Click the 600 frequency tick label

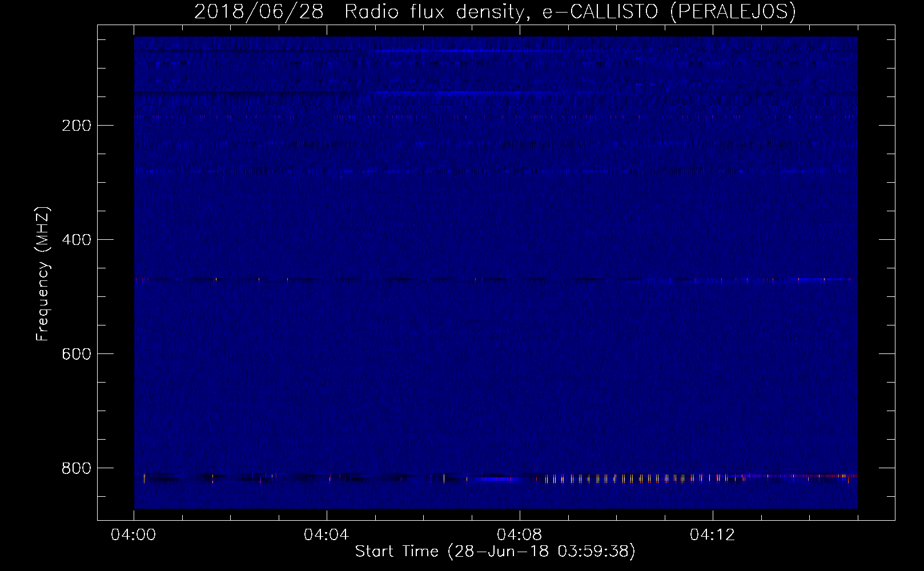[77, 354]
